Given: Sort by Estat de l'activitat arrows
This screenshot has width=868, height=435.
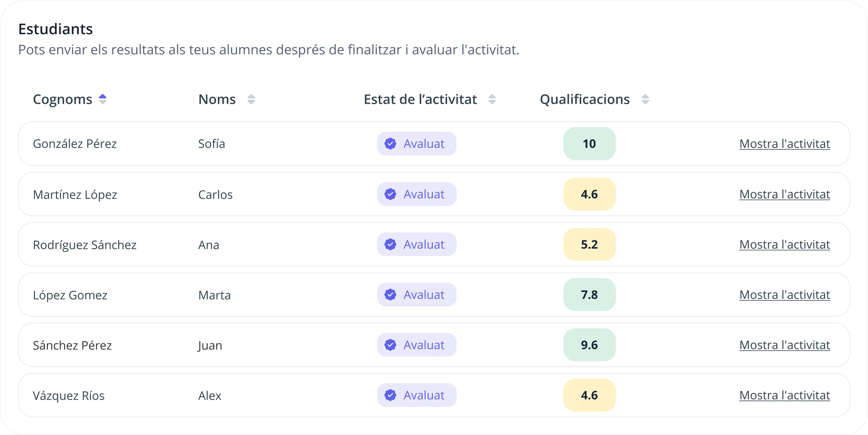Looking at the screenshot, I should pyautogui.click(x=492, y=100).
